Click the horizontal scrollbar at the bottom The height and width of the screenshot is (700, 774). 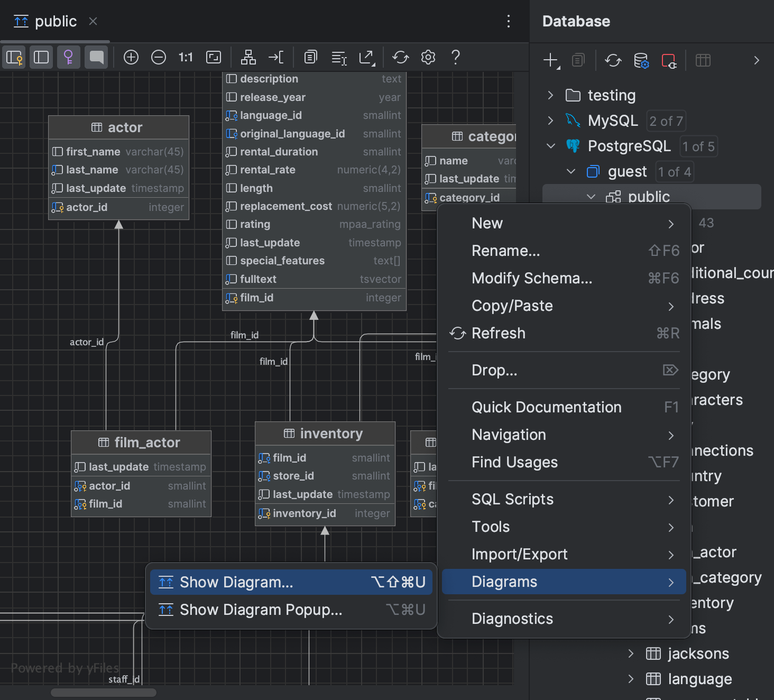(x=103, y=692)
